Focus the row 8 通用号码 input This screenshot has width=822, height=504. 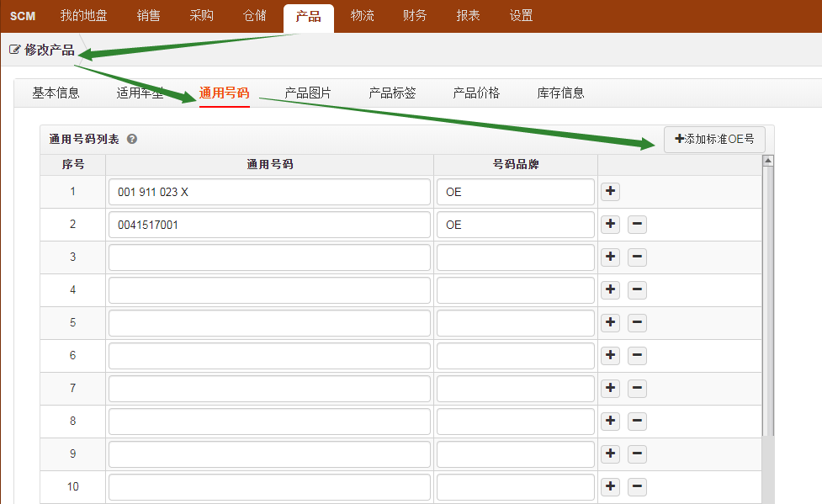(269, 422)
